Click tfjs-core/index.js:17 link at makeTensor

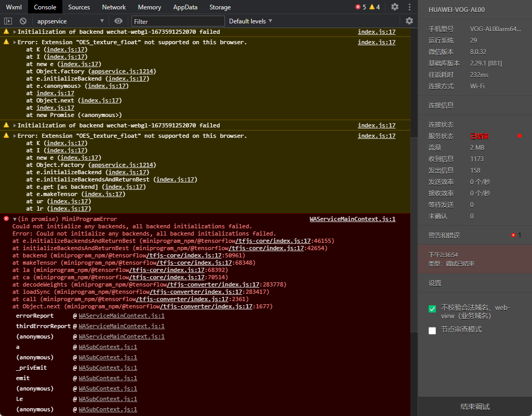(194, 263)
